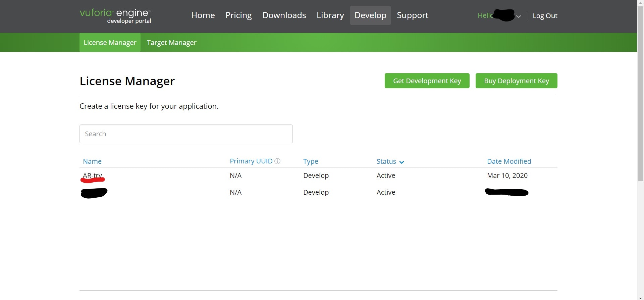This screenshot has width=644, height=300.
Task: Toggle sort arrow beside Status column
Action: coord(401,162)
